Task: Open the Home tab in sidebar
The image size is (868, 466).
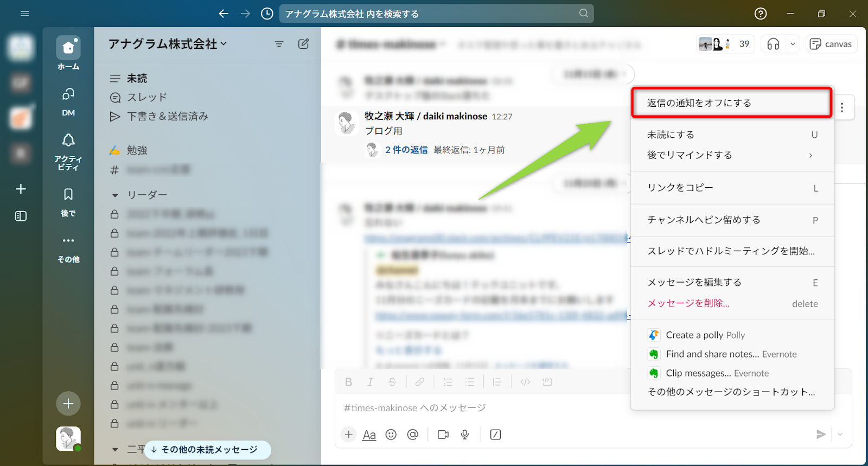Action: [x=68, y=53]
